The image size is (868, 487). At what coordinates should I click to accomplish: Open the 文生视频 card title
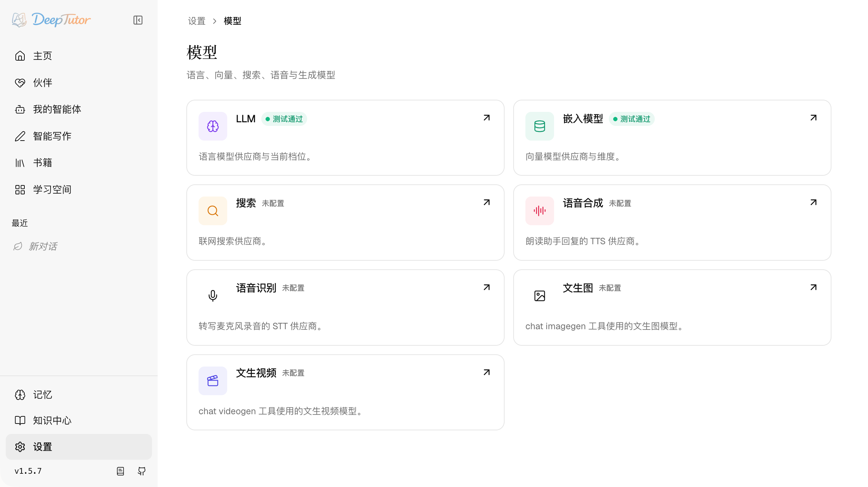click(256, 373)
